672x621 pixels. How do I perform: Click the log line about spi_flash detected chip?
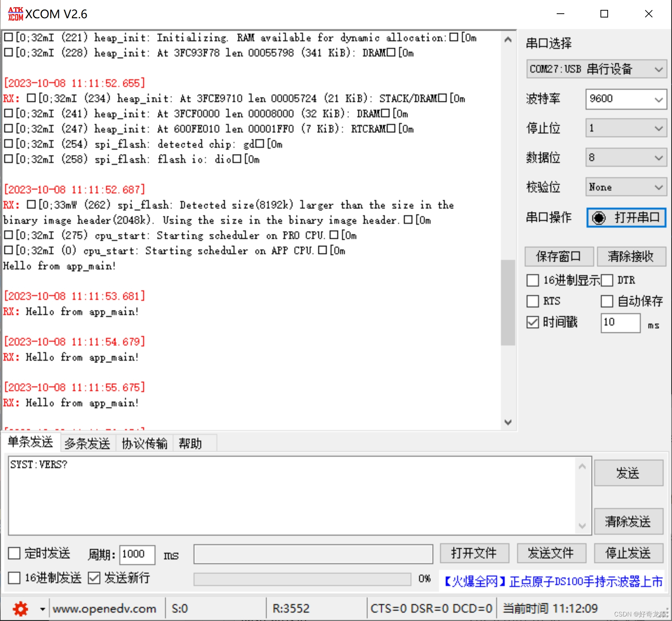[x=143, y=145]
